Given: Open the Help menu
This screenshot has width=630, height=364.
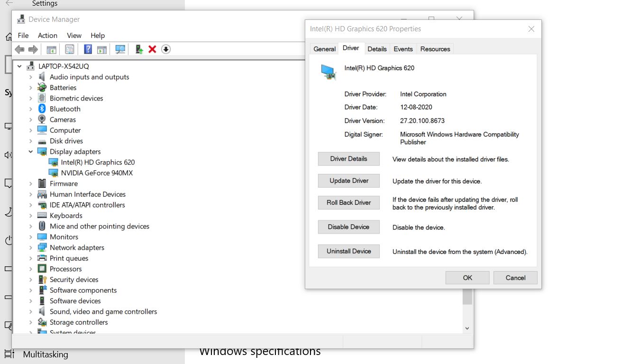Looking at the screenshot, I should pyautogui.click(x=98, y=36).
